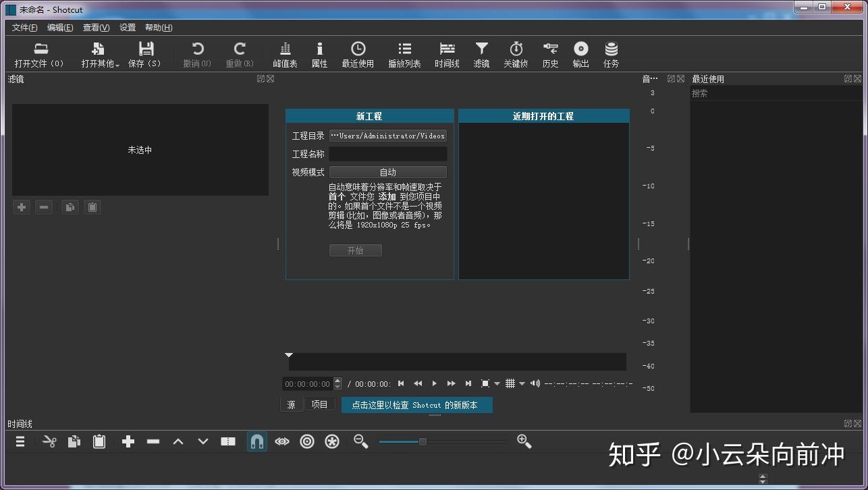Screen dimensions: 868x490
Task: Open the 查看(V) menu
Action: [96, 28]
